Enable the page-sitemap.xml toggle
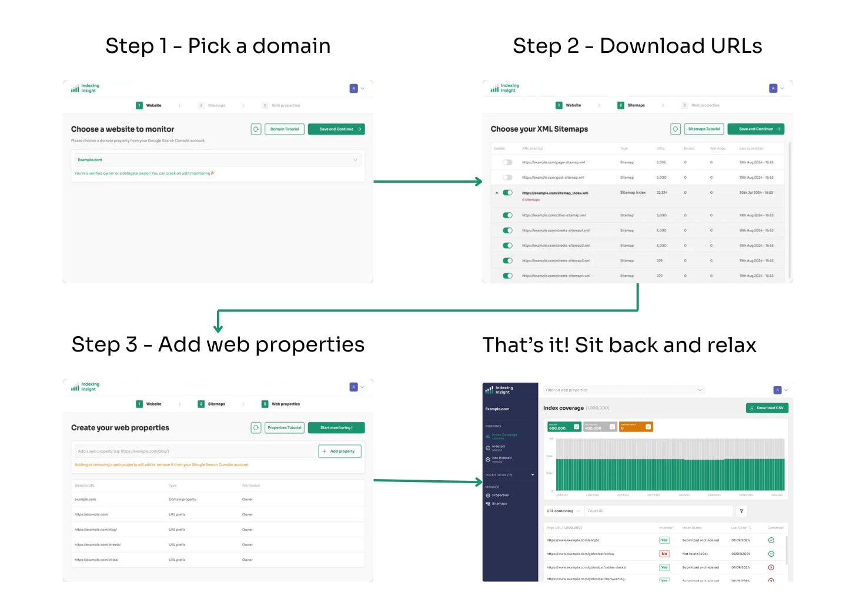 pos(507,162)
